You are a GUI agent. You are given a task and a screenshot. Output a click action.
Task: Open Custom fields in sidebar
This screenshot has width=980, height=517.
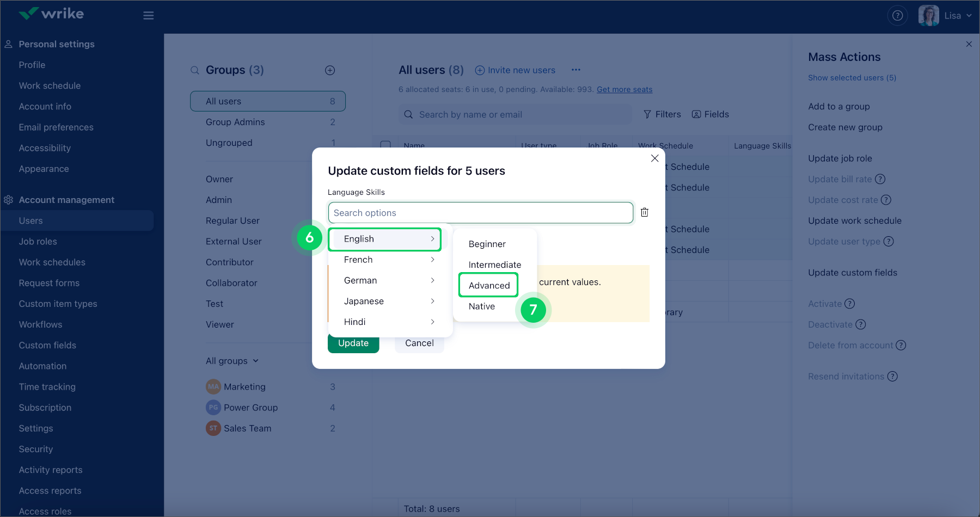[x=47, y=345]
